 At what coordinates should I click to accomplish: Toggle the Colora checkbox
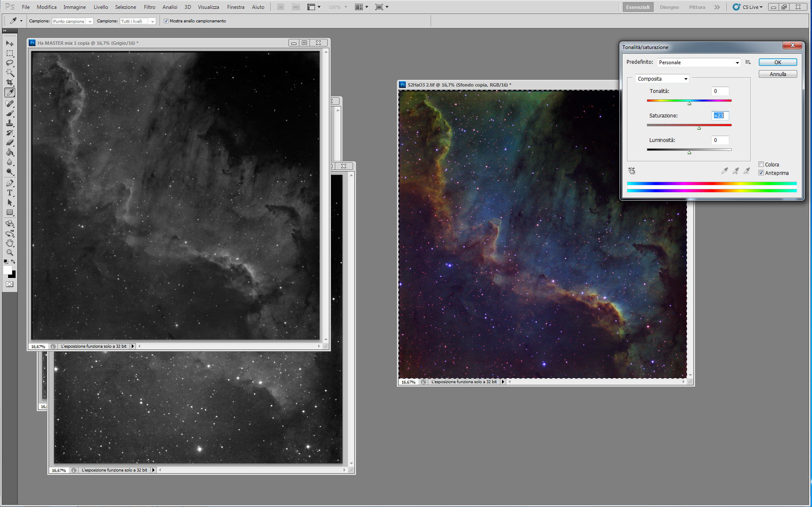tap(761, 164)
